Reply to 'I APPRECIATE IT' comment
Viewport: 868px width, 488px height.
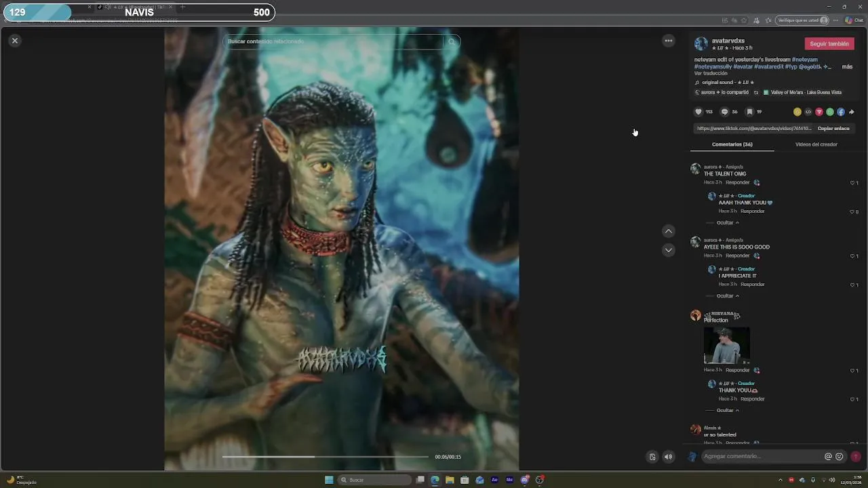coord(752,285)
